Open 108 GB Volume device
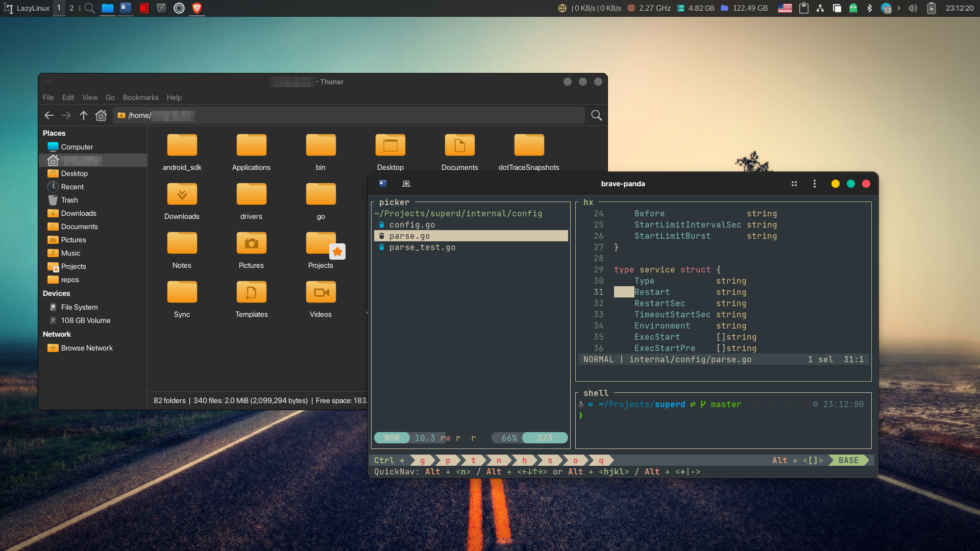This screenshot has width=980, height=551. [86, 320]
